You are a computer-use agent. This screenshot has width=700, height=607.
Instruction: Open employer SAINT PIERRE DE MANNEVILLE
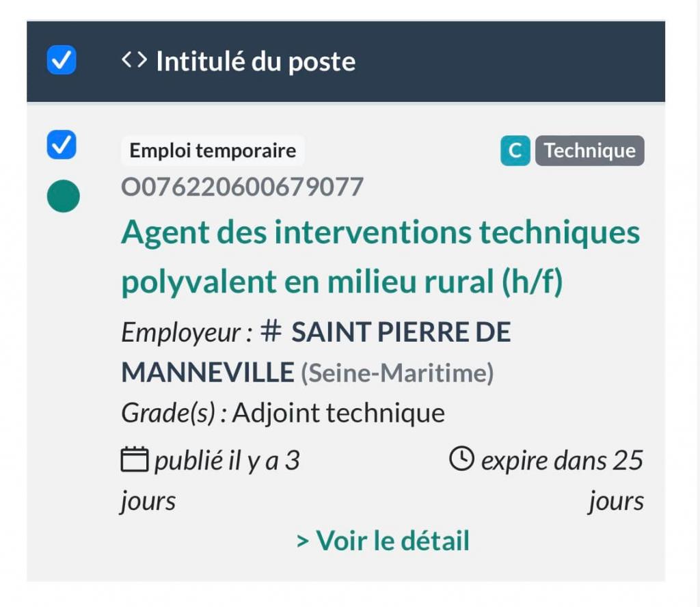point(400,333)
